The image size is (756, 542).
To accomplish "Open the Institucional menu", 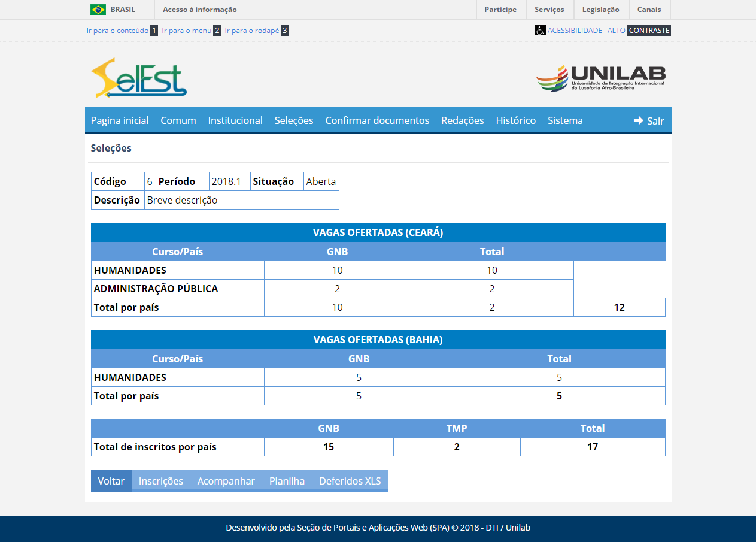I will (x=235, y=120).
